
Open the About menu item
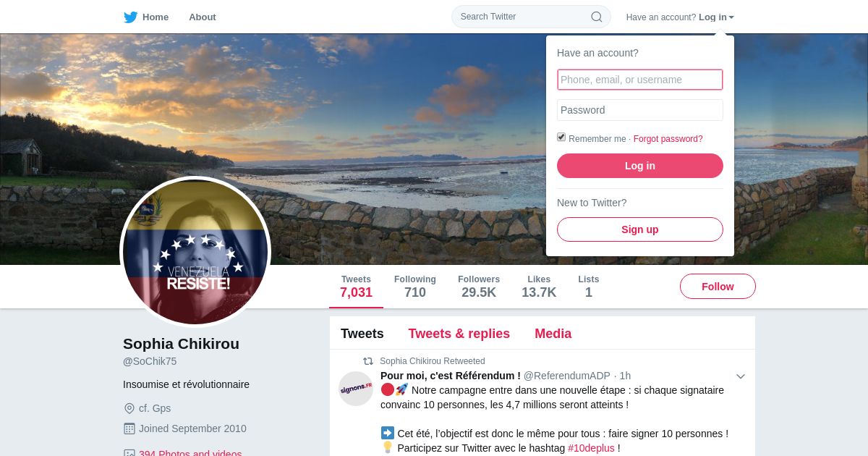(x=203, y=17)
